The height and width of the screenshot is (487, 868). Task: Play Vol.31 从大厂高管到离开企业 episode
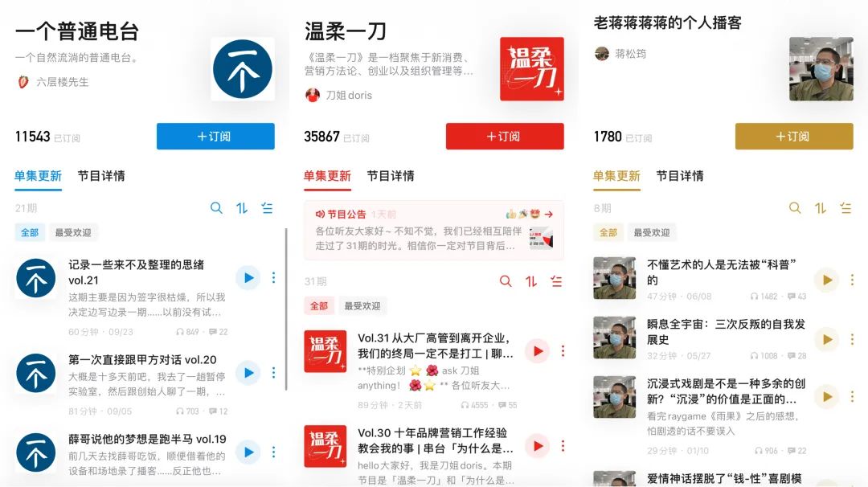(538, 351)
